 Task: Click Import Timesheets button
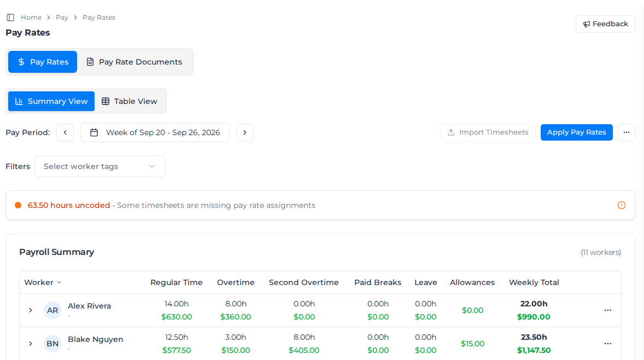coord(488,132)
